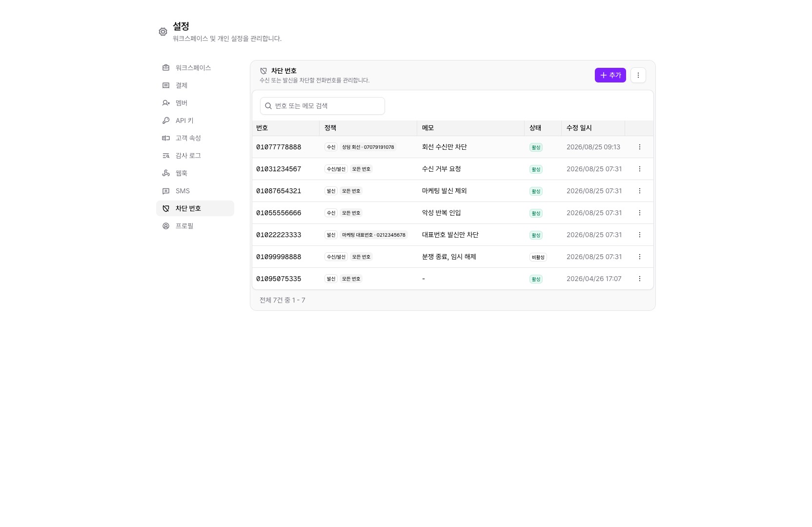Viewport: 812px width, 527px height.
Task: Open the row actions menu for 01031234567
Action: [640, 169]
